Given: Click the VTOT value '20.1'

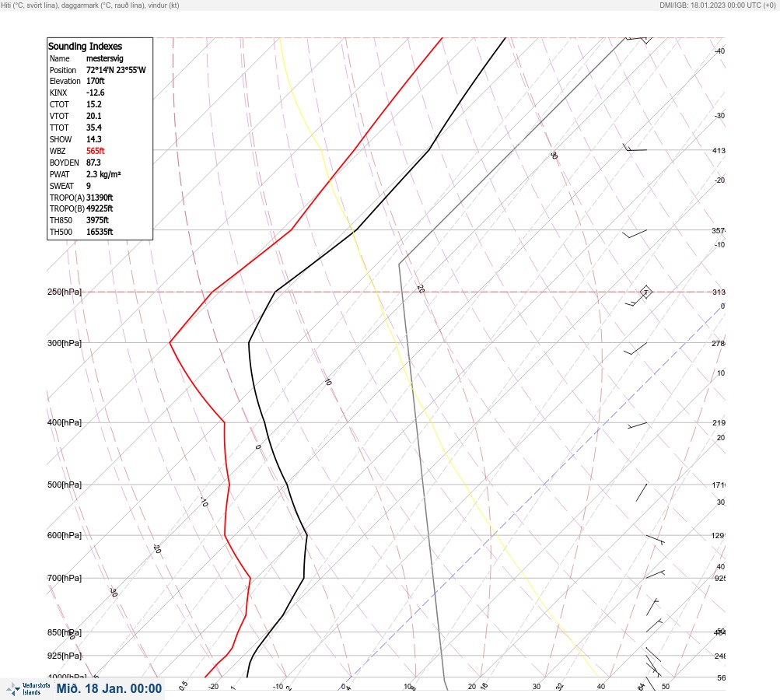Looking at the screenshot, I should [94, 116].
